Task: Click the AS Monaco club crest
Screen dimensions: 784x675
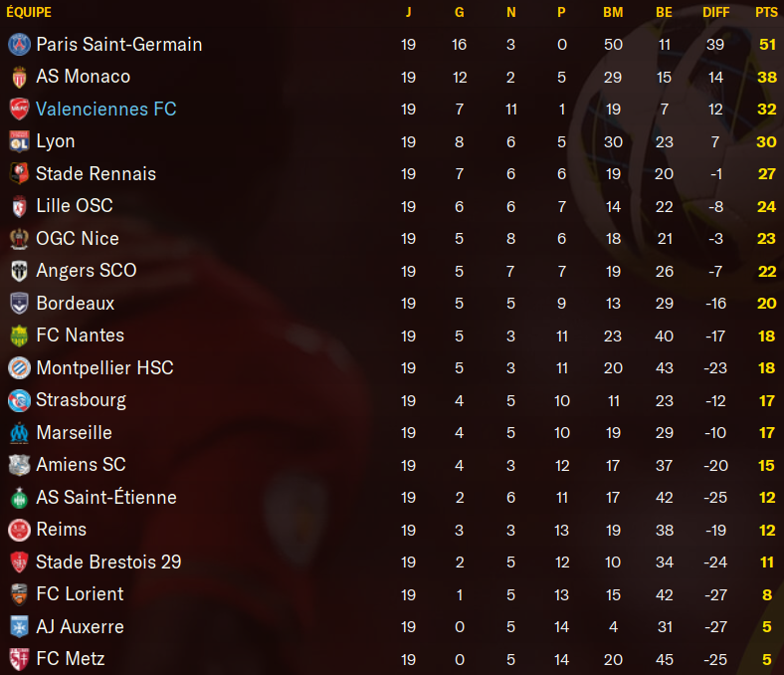Action: [19, 77]
